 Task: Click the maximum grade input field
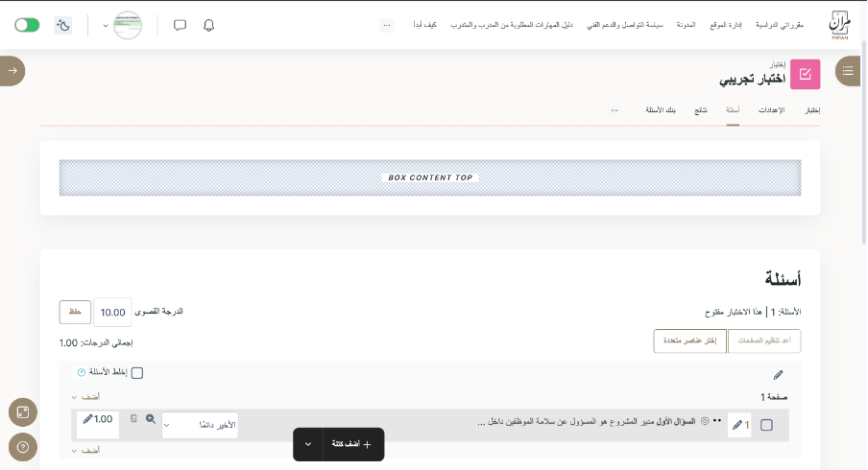click(x=113, y=312)
